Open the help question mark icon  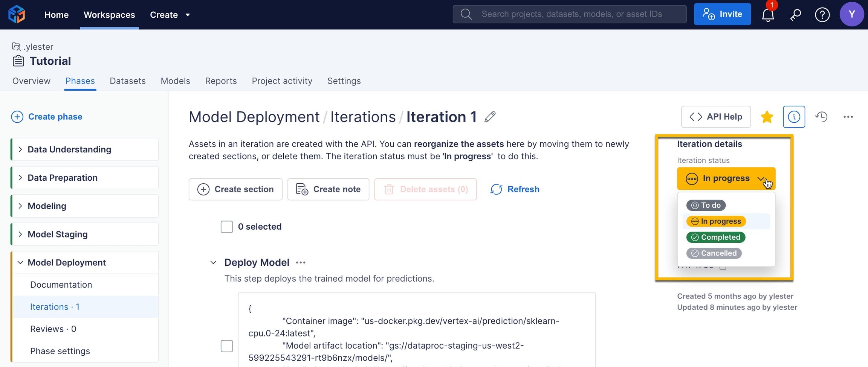[x=822, y=15]
